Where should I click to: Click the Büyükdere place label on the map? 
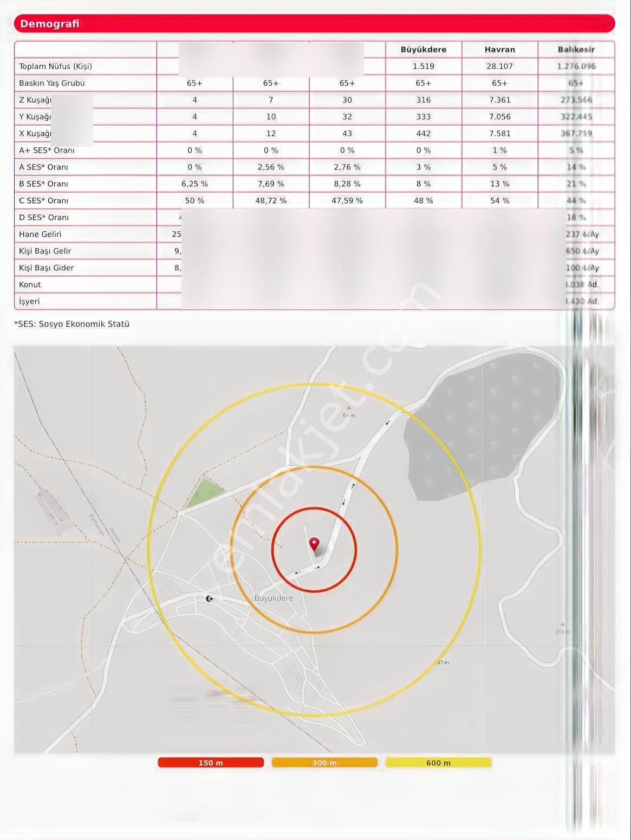(x=274, y=598)
